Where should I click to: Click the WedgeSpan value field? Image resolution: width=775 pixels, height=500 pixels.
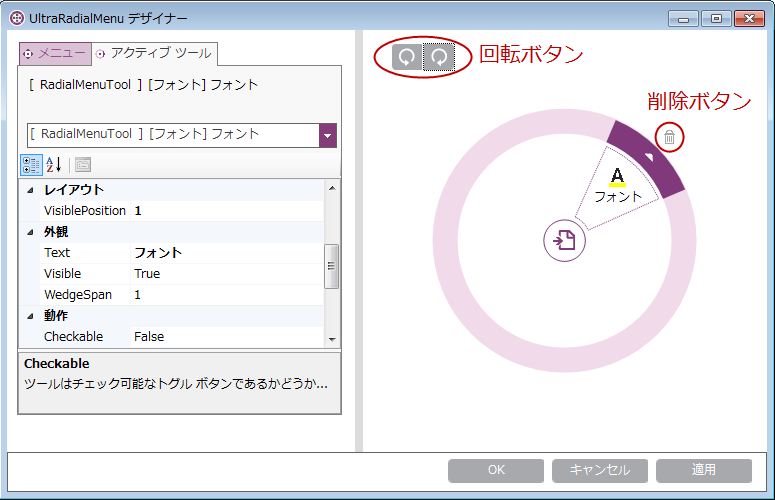pos(227,295)
